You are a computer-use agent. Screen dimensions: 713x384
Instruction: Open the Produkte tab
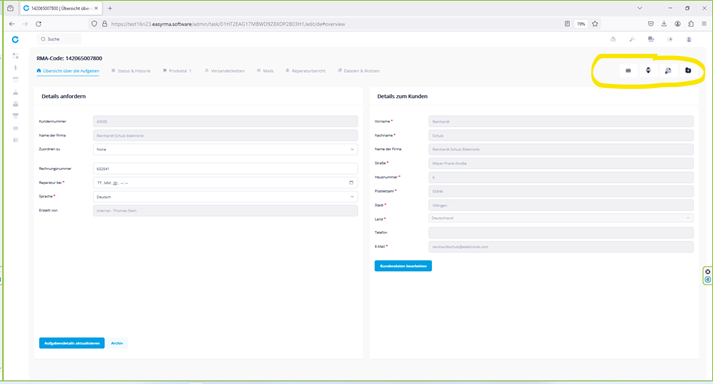(177, 71)
